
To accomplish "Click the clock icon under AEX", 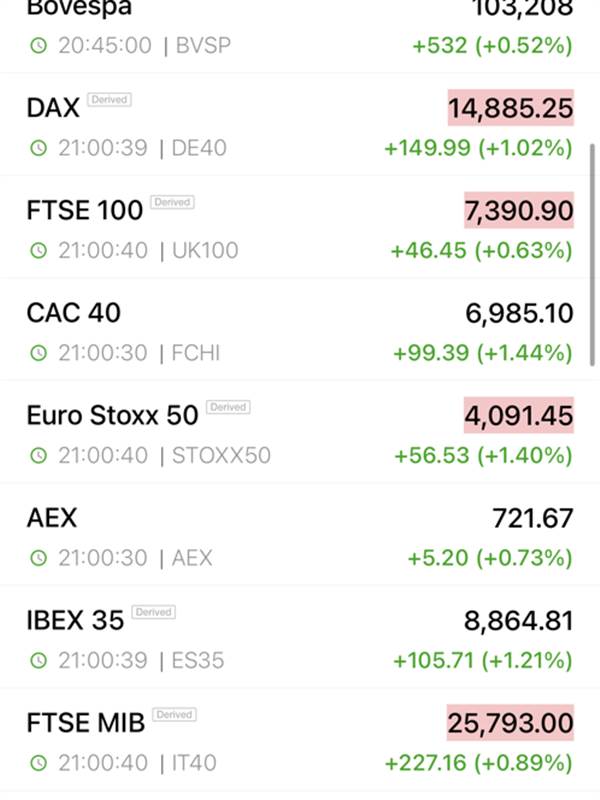I will click(x=39, y=558).
